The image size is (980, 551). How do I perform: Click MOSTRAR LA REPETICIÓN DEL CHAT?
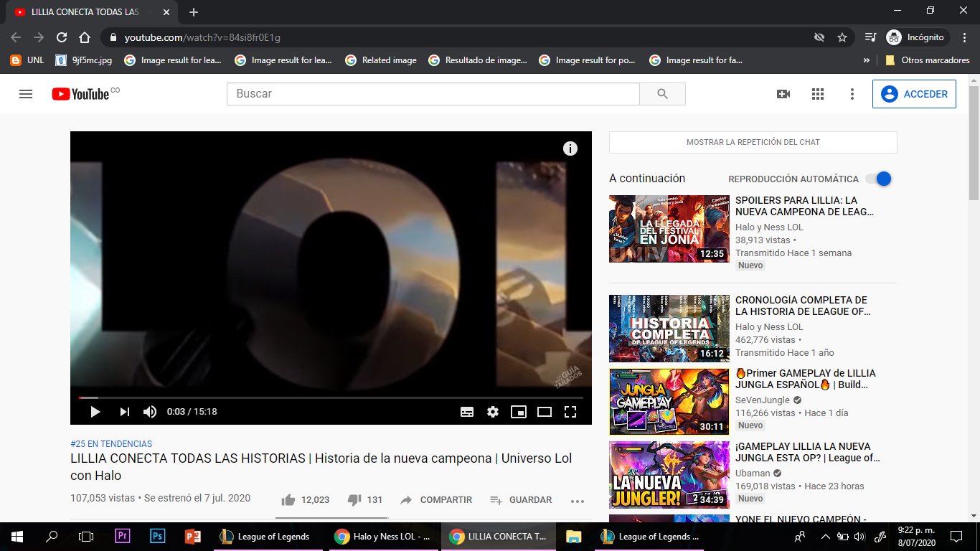pos(753,142)
